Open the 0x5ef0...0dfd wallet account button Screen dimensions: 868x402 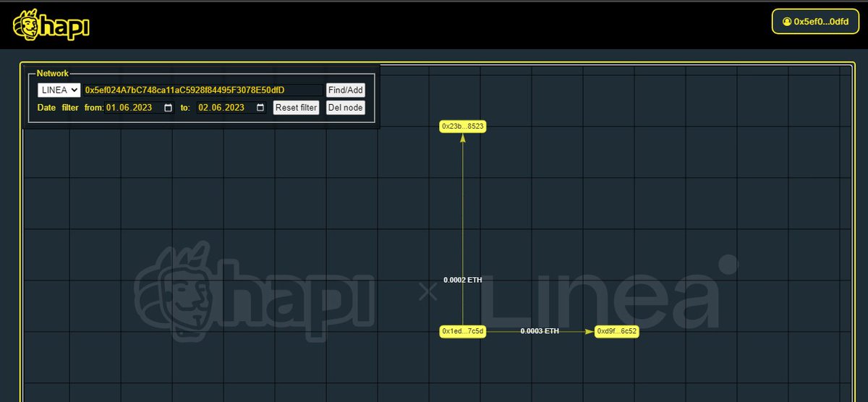pyautogui.click(x=814, y=22)
